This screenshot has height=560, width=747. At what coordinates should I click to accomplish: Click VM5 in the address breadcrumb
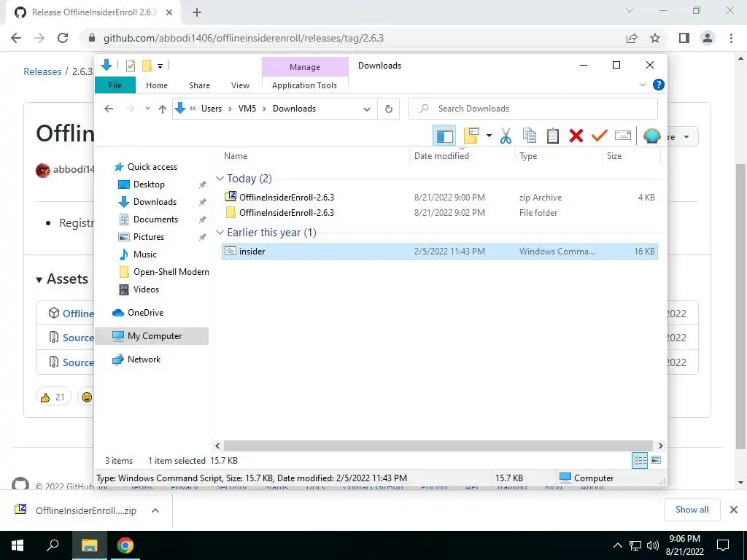point(247,109)
